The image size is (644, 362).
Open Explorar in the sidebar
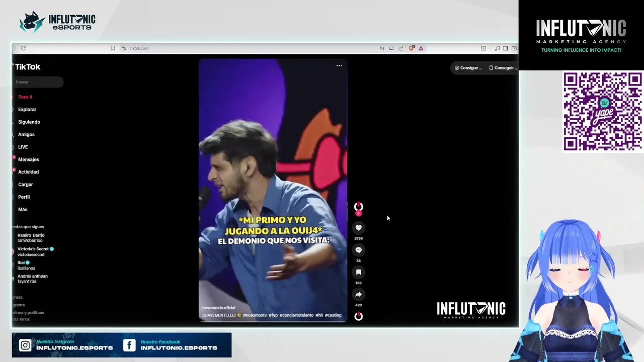tap(27, 109)
